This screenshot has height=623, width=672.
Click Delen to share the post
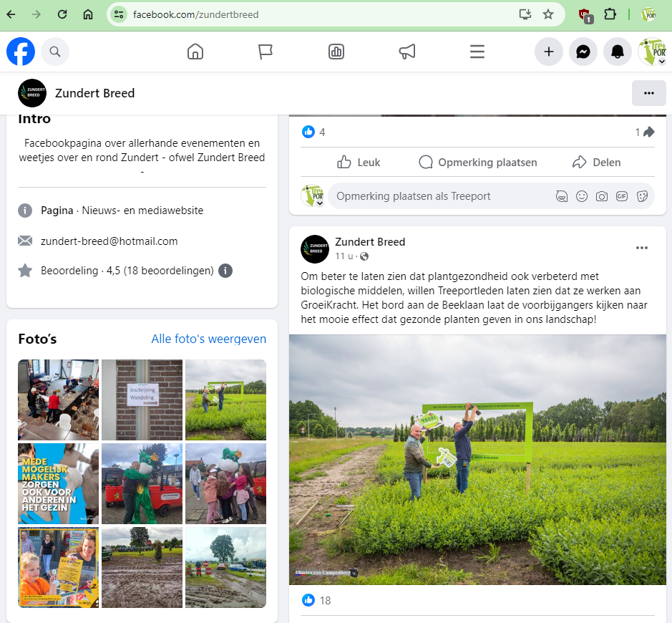pyautogui.click(x=597, y=163)
